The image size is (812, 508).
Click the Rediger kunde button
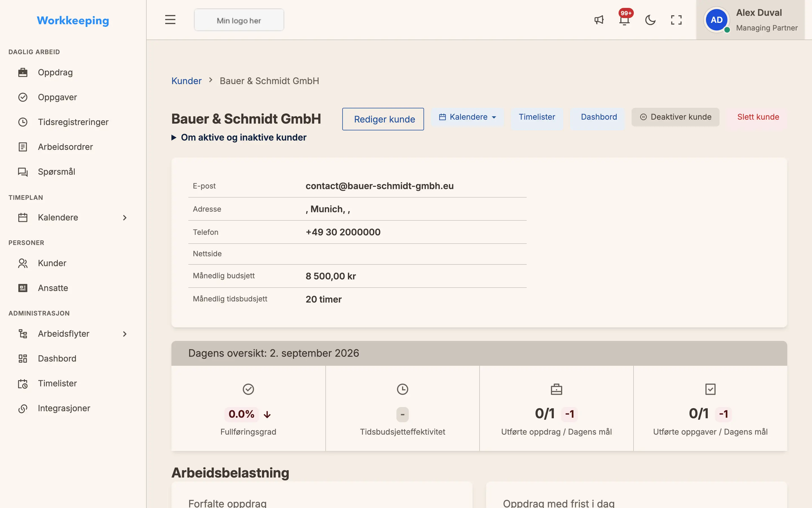(x=383, y=119)
